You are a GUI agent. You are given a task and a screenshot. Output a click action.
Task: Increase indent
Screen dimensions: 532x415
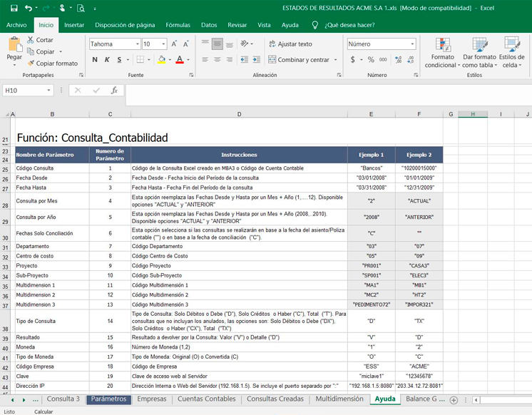click(x=257, y=60)
